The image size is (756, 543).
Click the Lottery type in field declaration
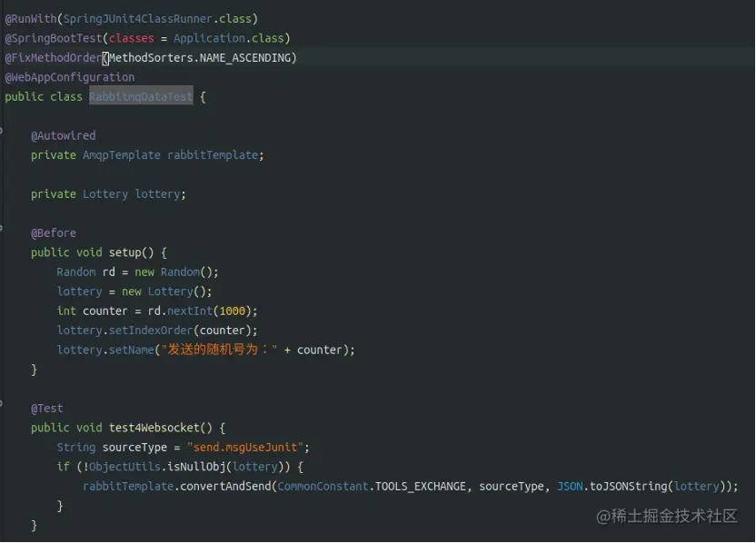[x=105, y=194]
